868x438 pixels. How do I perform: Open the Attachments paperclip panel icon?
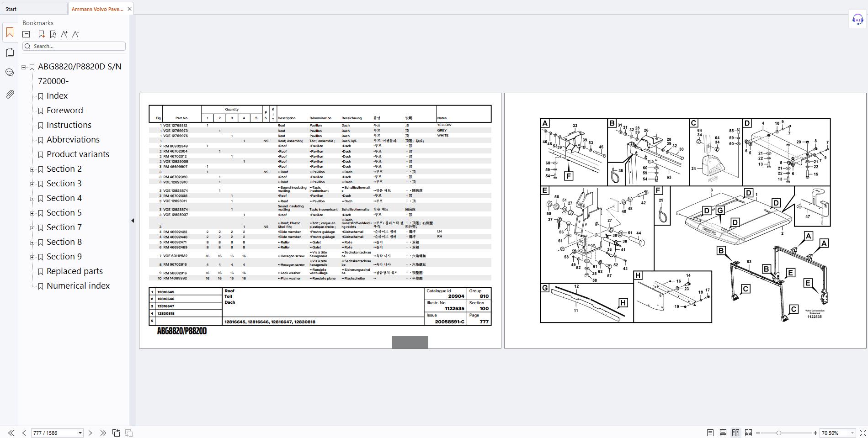click(x=10, y=94)
